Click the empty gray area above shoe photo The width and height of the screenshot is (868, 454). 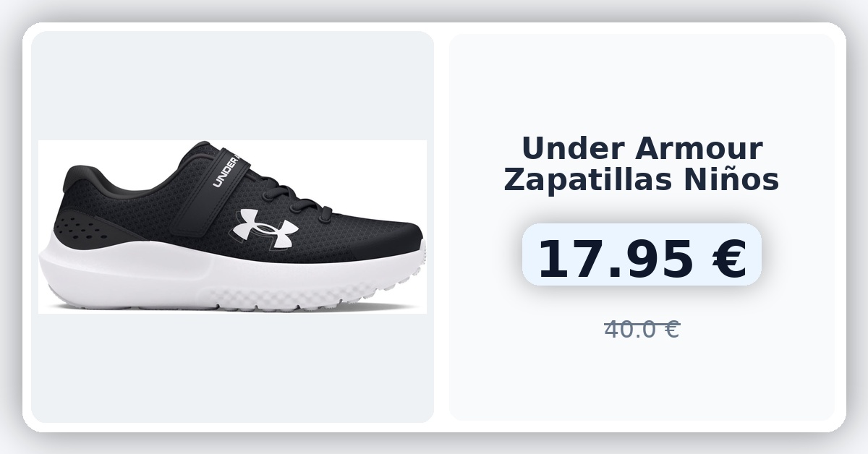[232, 85]
